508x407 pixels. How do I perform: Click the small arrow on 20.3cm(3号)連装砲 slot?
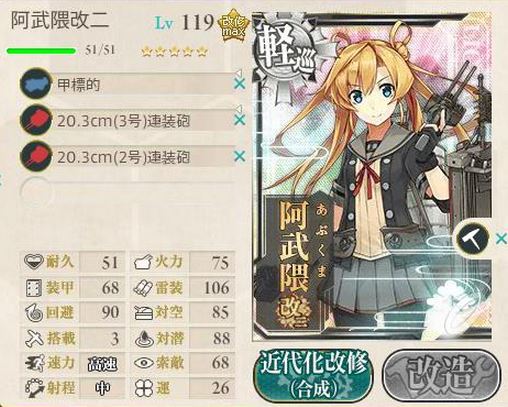[x=239, y=109]
